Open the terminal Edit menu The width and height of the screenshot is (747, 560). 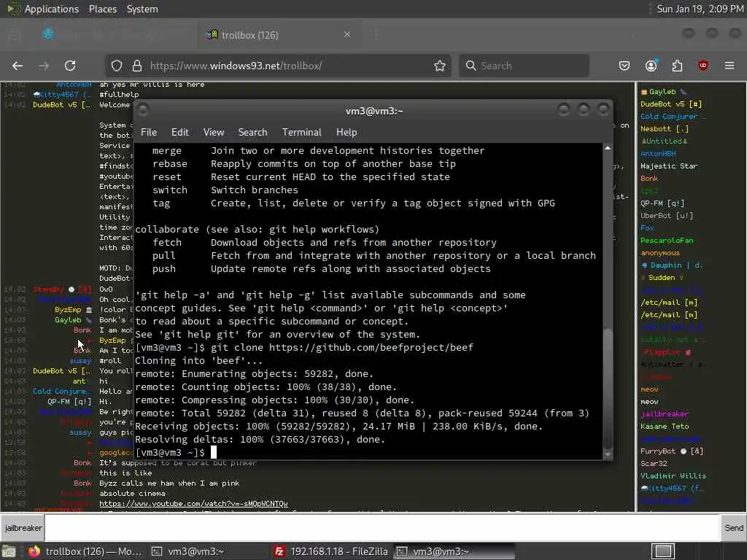(180, 133)
